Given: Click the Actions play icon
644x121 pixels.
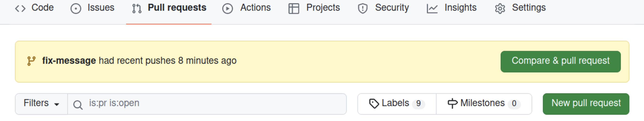Looking at the screenshot, I should pyautogui.click(x=227, y=8).
